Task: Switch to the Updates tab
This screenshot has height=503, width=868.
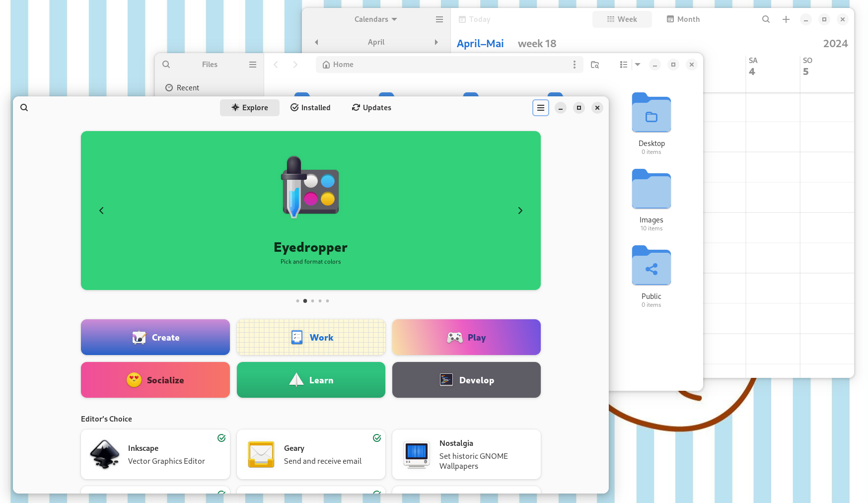Action: pyautogui.click(x=371, y=108)
